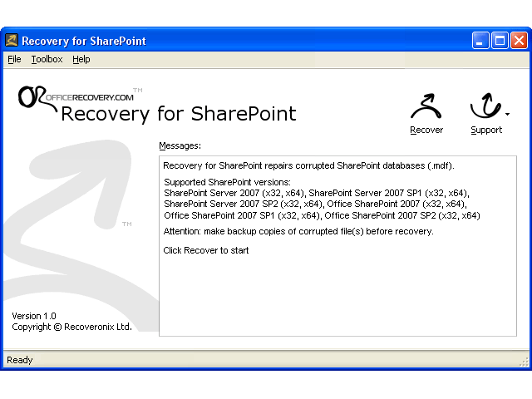Open the Help menu
This screenshot has height=399, width=532.
coord(81,59)
